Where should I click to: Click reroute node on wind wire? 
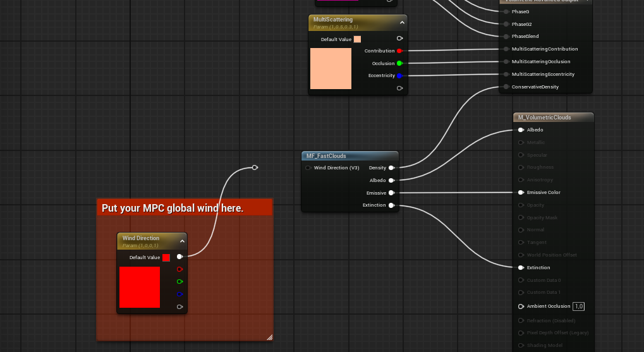tap(255, 167)
